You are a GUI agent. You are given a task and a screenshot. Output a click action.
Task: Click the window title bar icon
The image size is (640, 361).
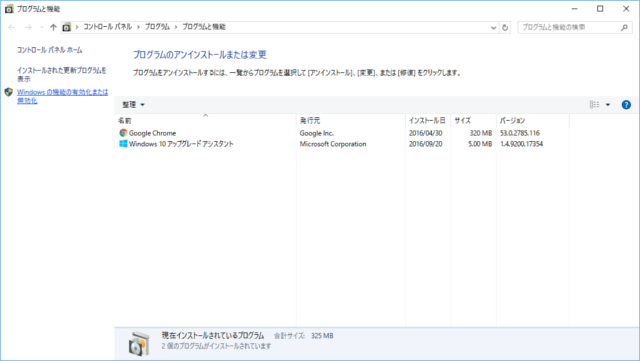9,9
